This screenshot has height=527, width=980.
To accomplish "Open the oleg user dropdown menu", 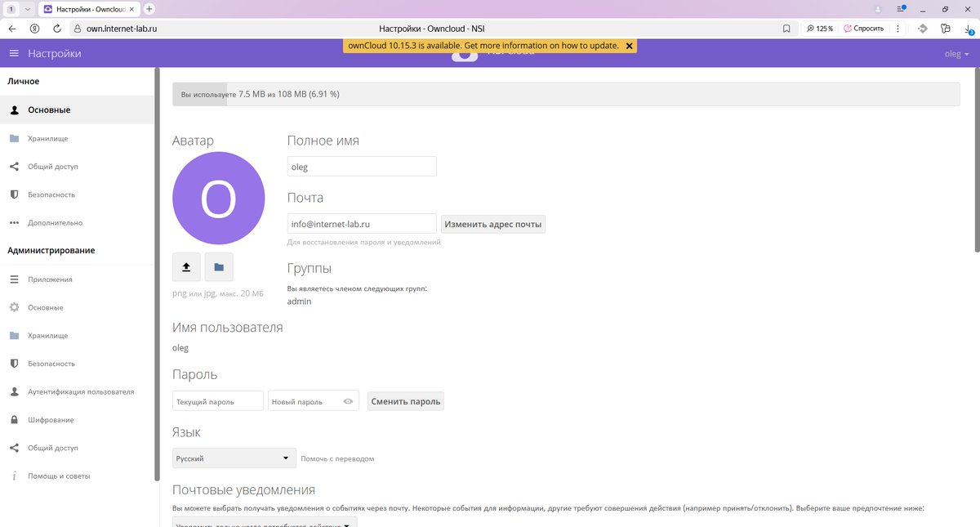I will (x=956, y=53).
